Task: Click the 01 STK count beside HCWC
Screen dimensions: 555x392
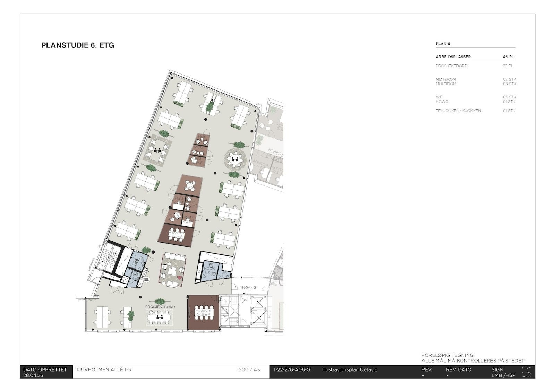Action: (x=510, y=102)
